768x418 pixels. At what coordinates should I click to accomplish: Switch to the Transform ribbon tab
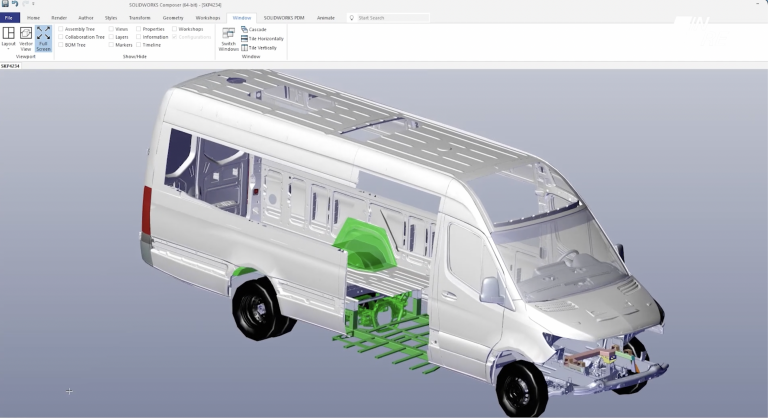click(x=140, y=18)
